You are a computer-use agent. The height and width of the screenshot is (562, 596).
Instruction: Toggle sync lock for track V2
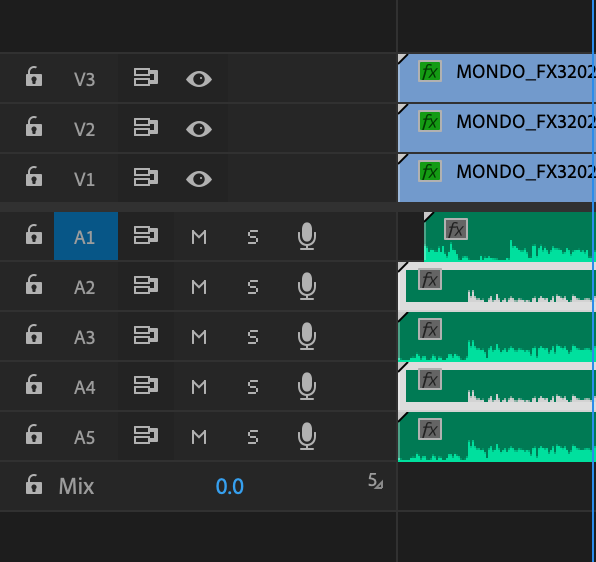point(146,127)
